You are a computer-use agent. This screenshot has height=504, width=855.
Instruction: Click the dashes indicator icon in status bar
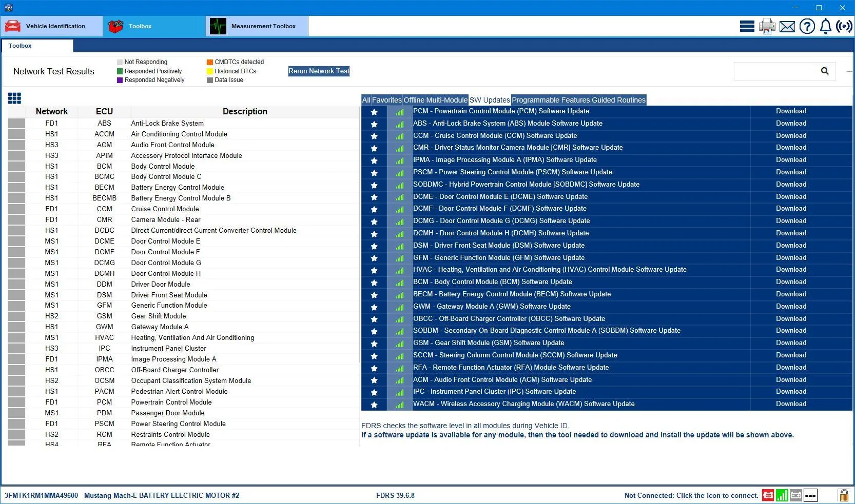[x=810, y=495]
